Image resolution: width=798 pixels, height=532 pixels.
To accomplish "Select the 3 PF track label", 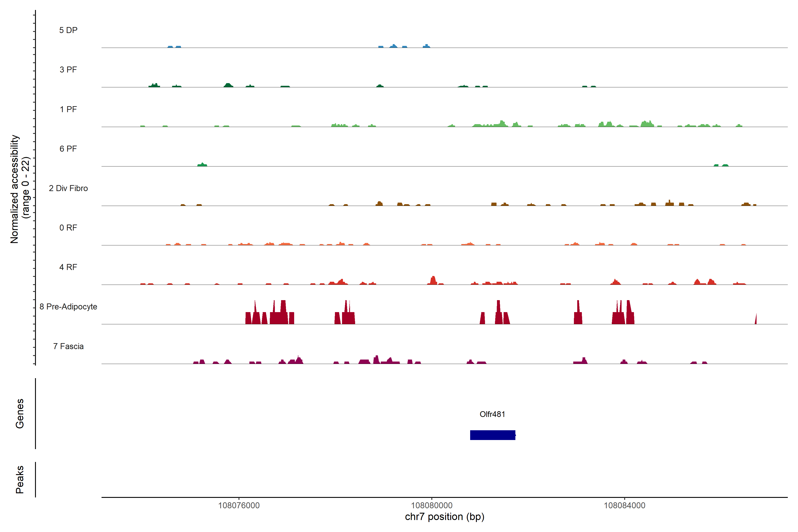I will pos(68,70).
